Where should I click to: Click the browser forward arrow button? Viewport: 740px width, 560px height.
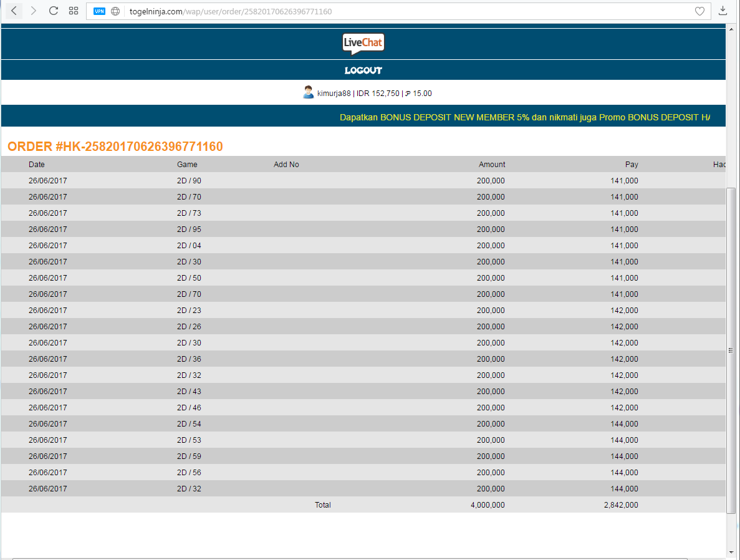pos(34,11)
